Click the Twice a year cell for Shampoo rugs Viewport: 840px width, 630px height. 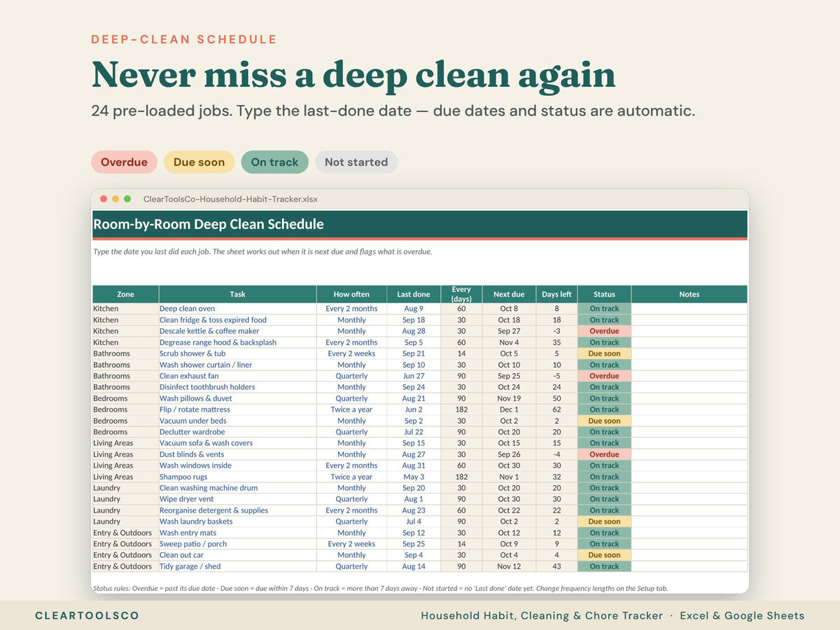pyautogui.click(x=351, y=477)
